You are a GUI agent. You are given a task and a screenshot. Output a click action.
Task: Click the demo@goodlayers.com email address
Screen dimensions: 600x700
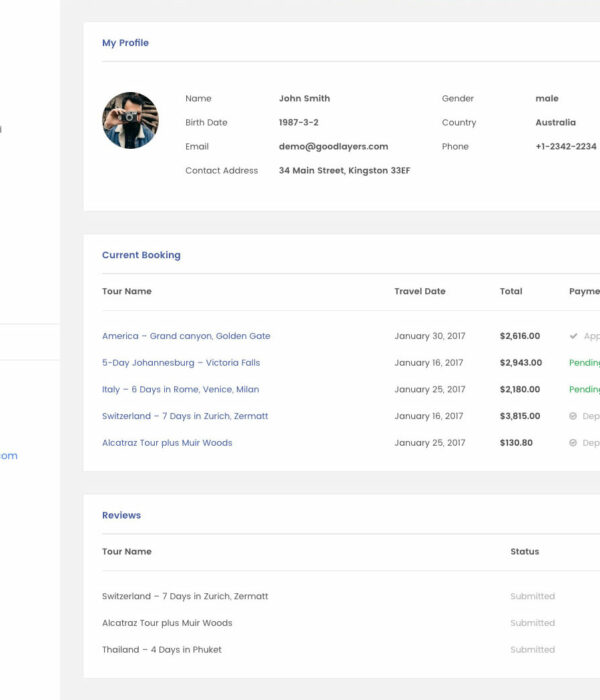click(x=333, y=147)
